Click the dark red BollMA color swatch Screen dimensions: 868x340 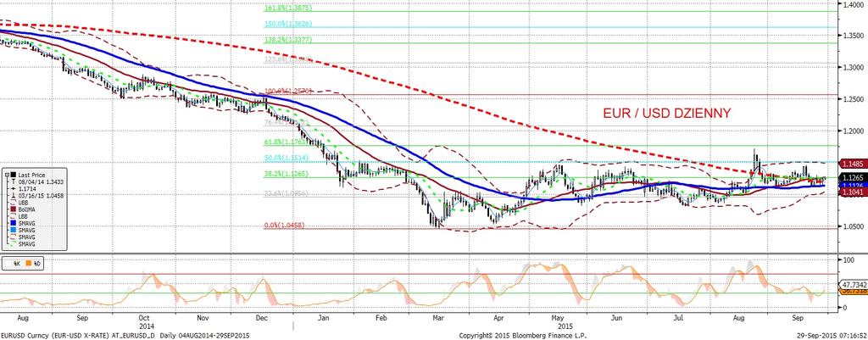(14, 209)
